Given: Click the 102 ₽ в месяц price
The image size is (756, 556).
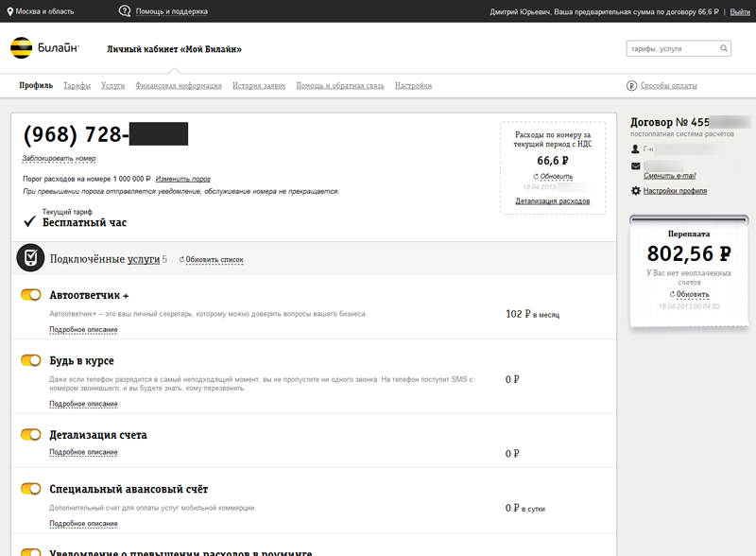Looking at the screenshot, I should point(533,314).
